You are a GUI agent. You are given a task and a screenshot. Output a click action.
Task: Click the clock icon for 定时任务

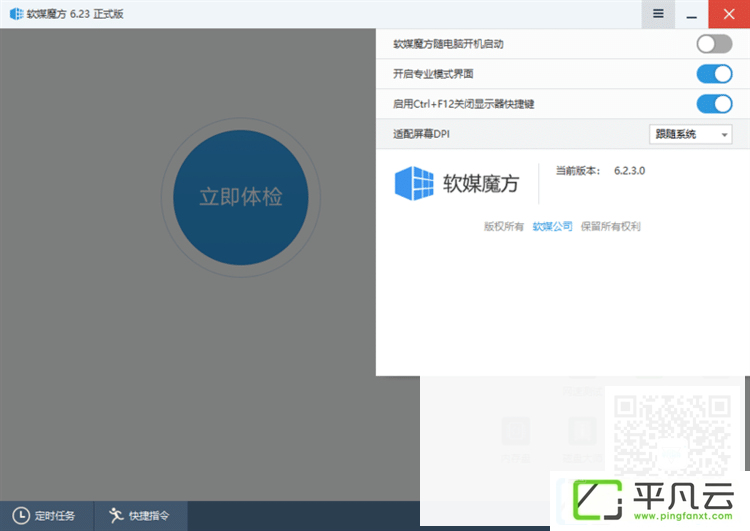[21, 516]
